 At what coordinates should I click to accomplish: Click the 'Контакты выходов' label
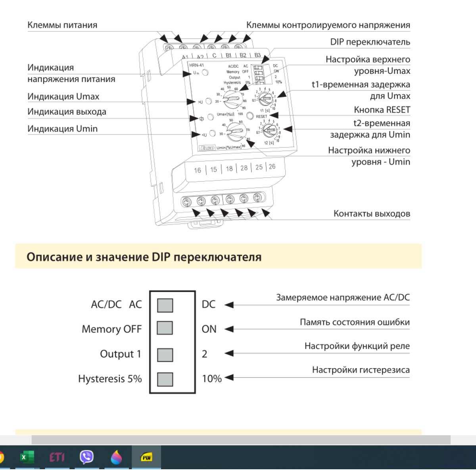[x=371, y=214]
